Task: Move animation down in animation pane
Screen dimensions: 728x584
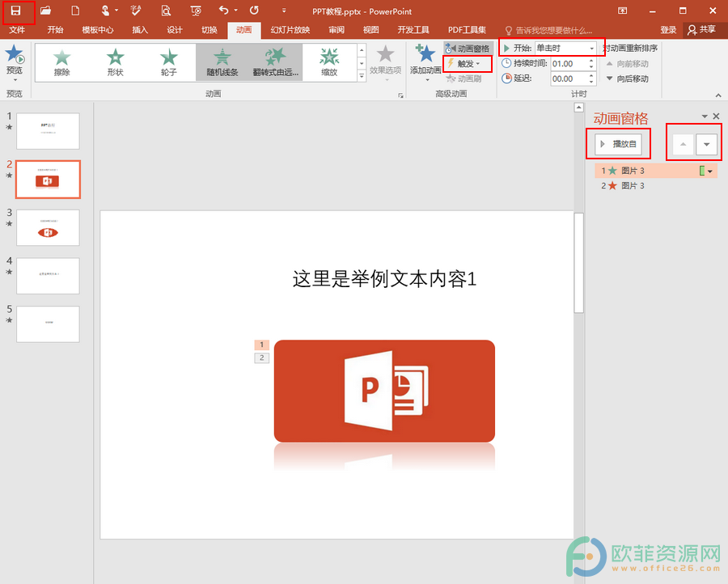Action: (x=707, y=144)
